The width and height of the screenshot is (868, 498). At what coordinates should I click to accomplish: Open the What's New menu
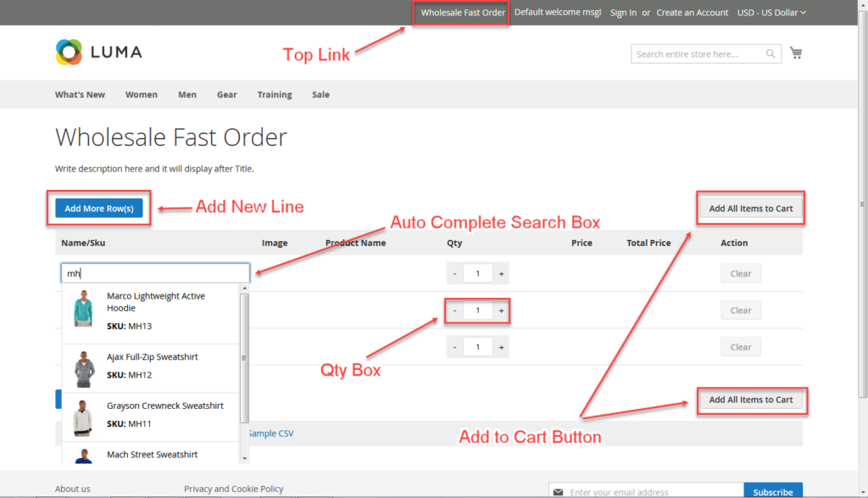80,95
